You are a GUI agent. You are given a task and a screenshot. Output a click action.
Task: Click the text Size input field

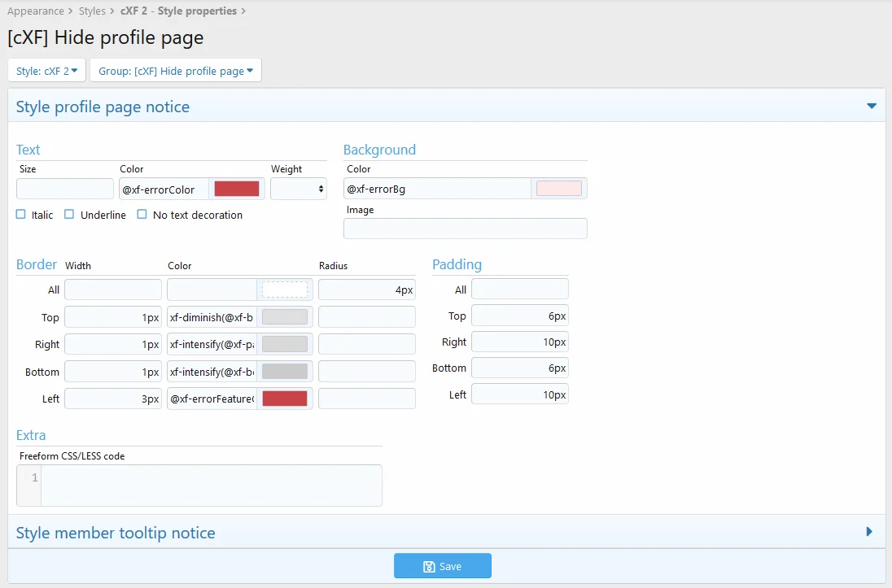point(65,189)
